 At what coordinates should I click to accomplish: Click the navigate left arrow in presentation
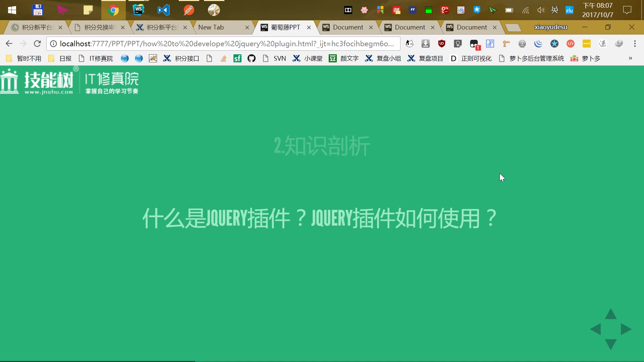(595, 329)
